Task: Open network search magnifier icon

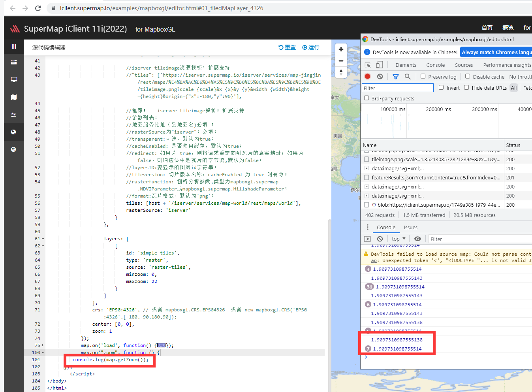Action: click(408, 76)
